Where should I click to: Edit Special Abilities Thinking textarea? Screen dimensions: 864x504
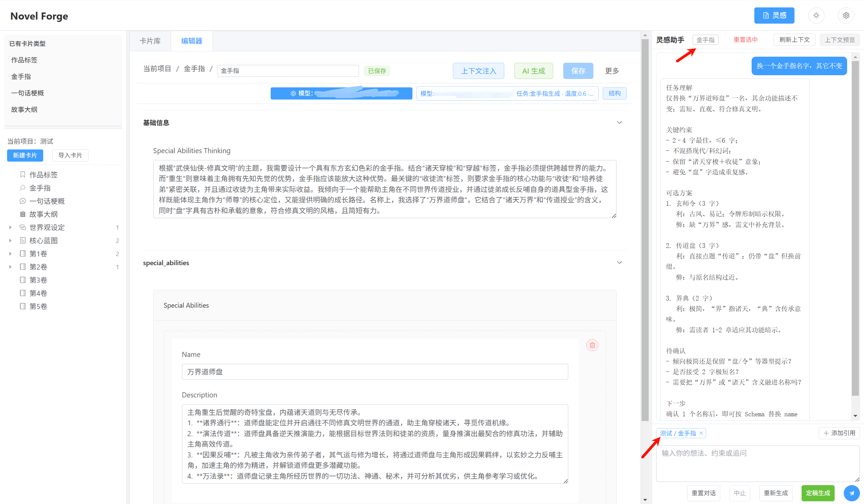[x=384, y=189]
